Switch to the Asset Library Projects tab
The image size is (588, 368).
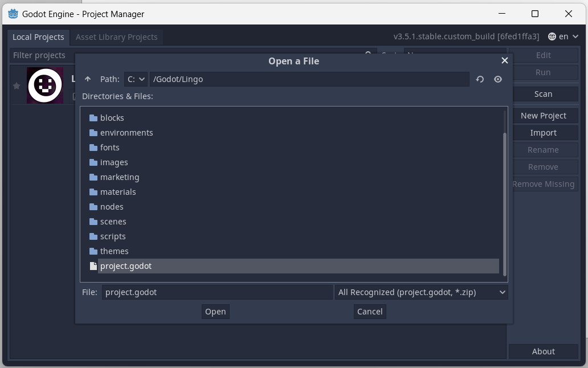click(116, 37)
